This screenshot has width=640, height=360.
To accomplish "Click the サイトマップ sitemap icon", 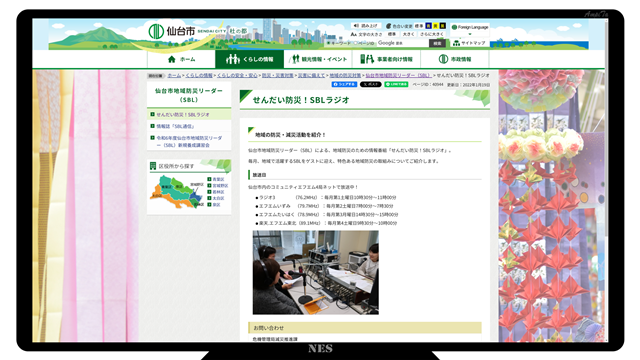I will point(456,43).
